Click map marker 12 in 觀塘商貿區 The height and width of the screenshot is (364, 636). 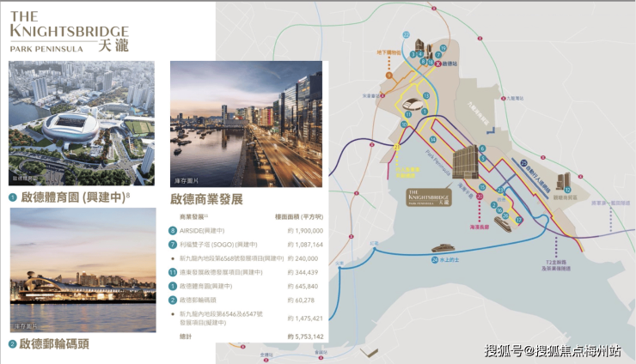click(x=567, y=190)
